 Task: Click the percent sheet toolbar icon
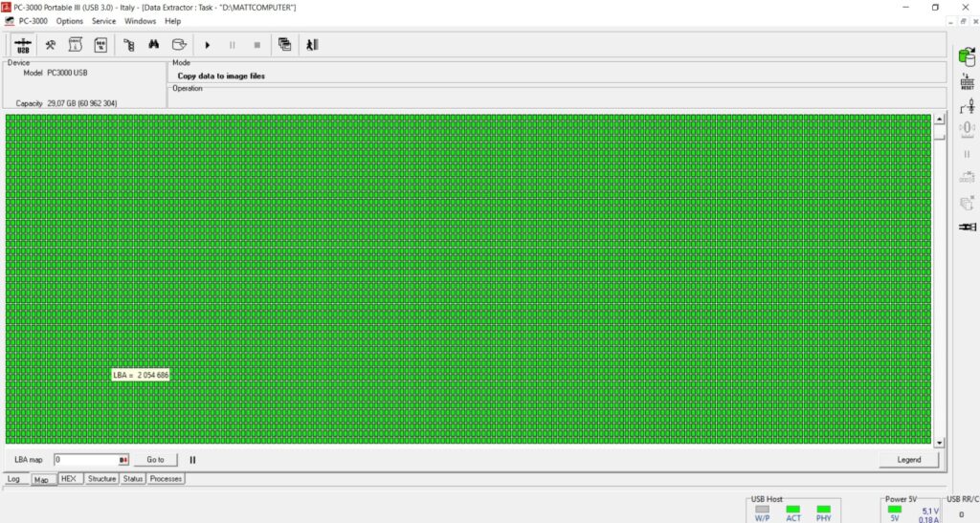click(100, 45)
